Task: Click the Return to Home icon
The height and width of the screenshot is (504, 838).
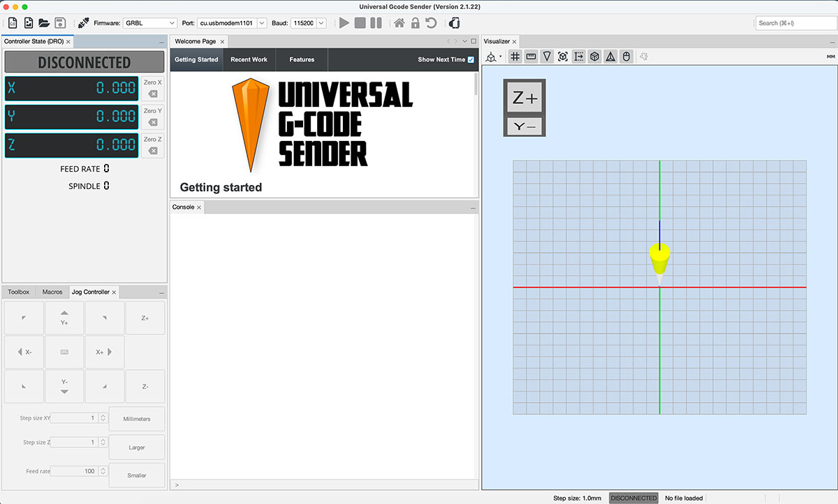Action: (x=399, y=23)
